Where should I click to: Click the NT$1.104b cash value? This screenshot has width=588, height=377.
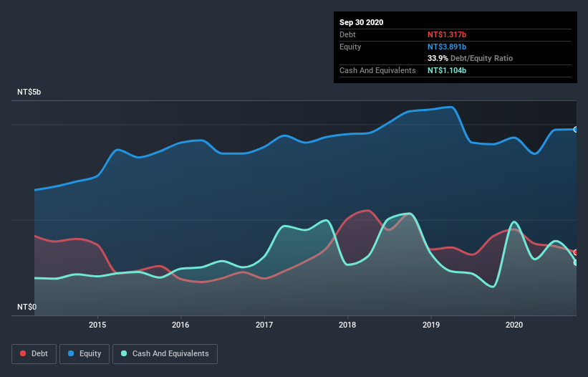click(x=447, y=70)
